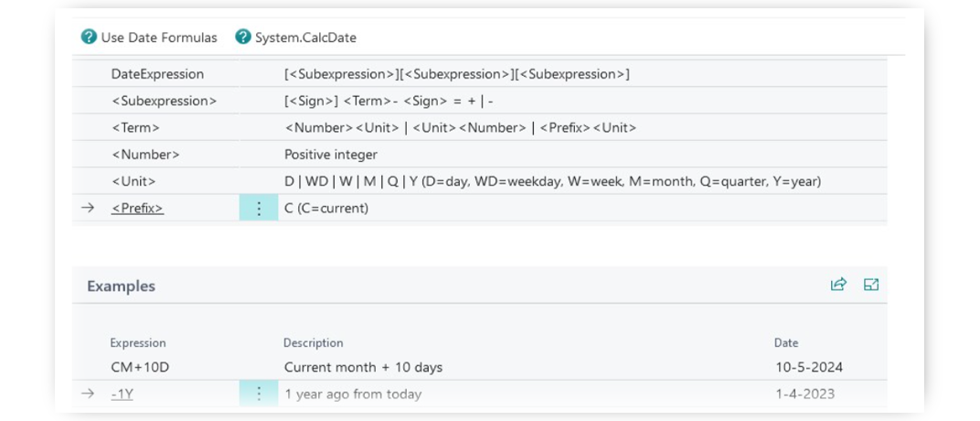Click the Expression column header

pyautogui.click(x=138, y=343)
